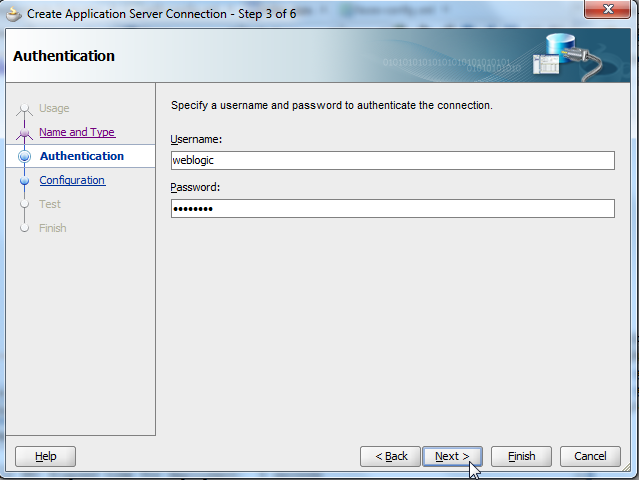Click the bullet icon beside the Test step
639x480 pixels.
(25, 205)
